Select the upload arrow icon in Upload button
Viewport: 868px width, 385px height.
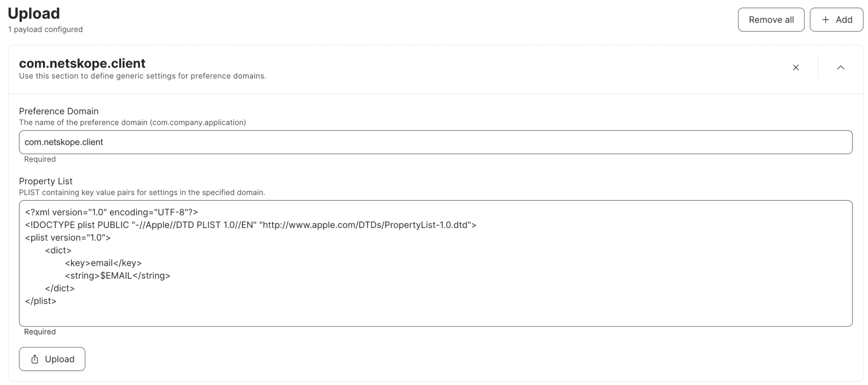tap(34, 359)
